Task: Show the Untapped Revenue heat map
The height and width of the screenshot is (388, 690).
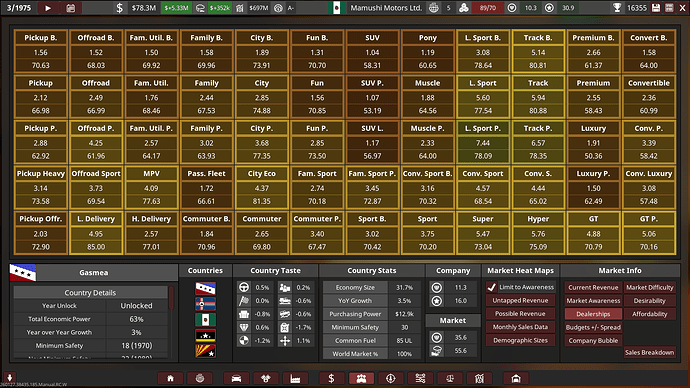Action: [520, 300]
